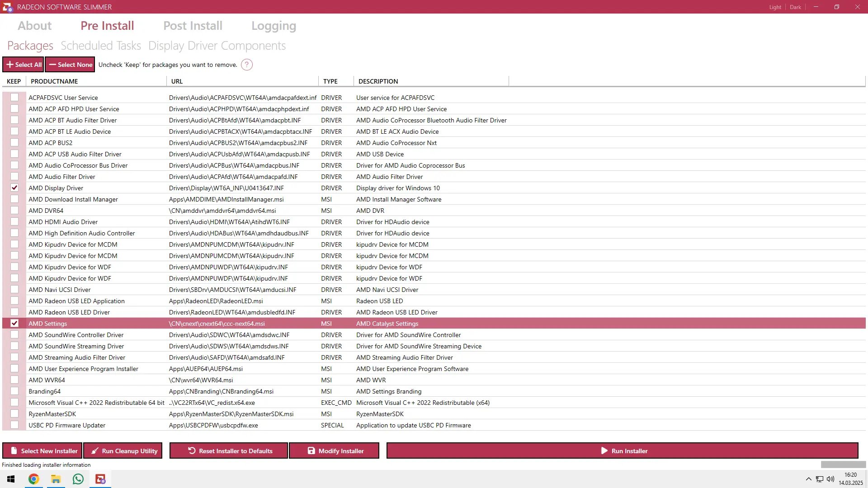Select the Microsoft Visual C++ 2022 Redistributable row
This screenshot has height=488, width=868.
click(x=434, y=403)
